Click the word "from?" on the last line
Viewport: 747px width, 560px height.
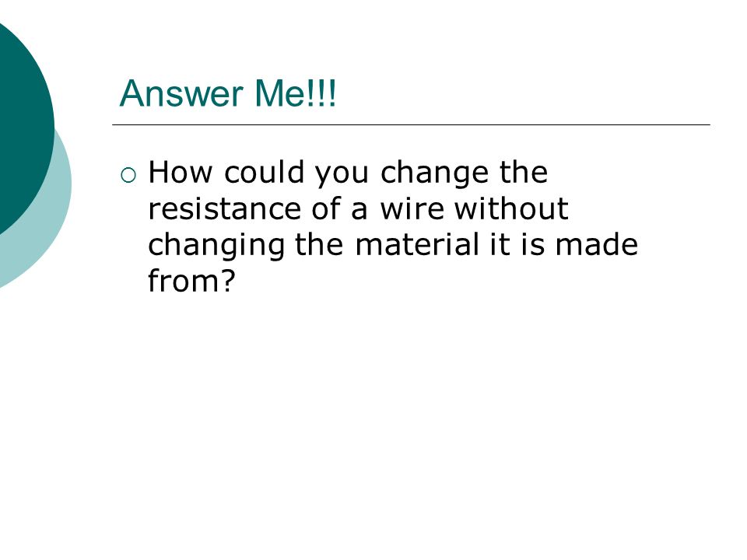[192, 281]
